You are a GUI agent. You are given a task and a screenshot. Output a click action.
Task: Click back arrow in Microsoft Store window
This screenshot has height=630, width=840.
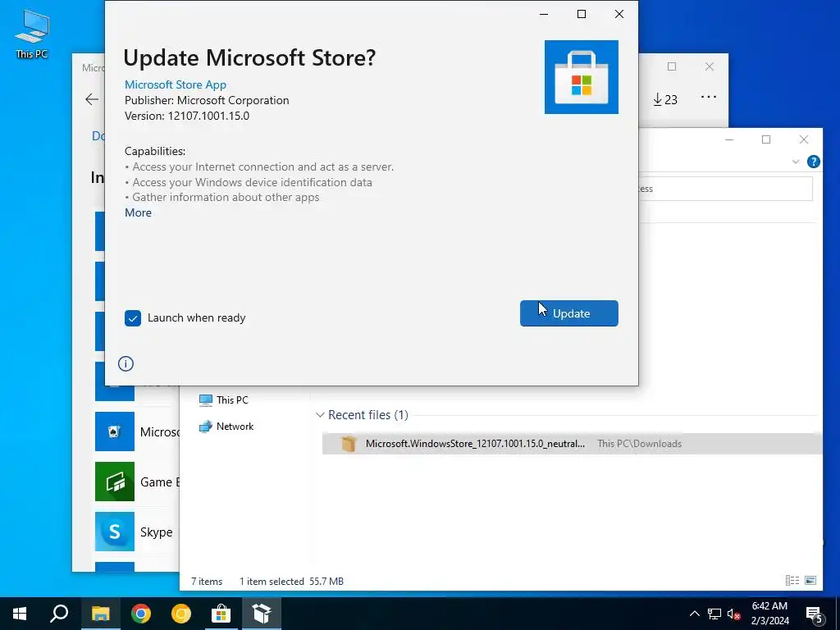click(x=92, y=99)
